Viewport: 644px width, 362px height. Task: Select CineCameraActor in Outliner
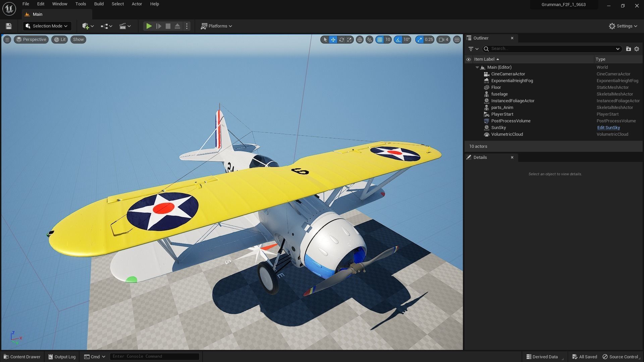(x=553, y=74)
